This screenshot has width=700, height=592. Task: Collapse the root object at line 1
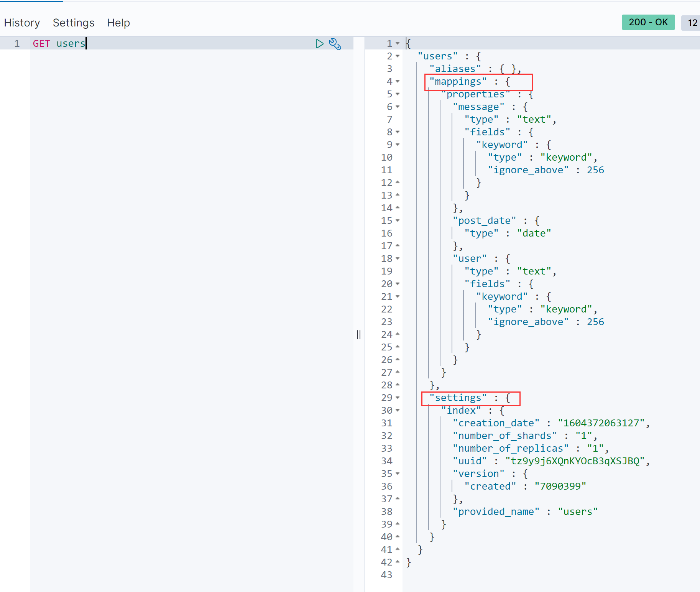click(x=398, y=43)
